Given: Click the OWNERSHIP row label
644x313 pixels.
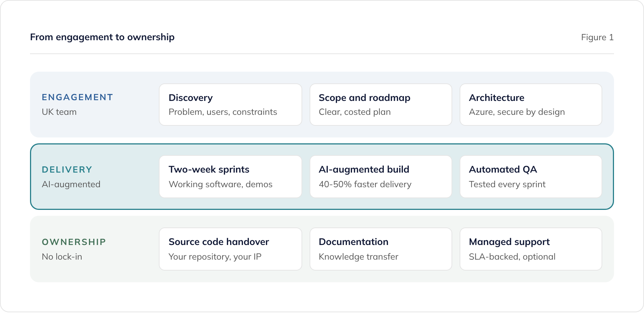Looking at the screenshot, I should (74, 242).
